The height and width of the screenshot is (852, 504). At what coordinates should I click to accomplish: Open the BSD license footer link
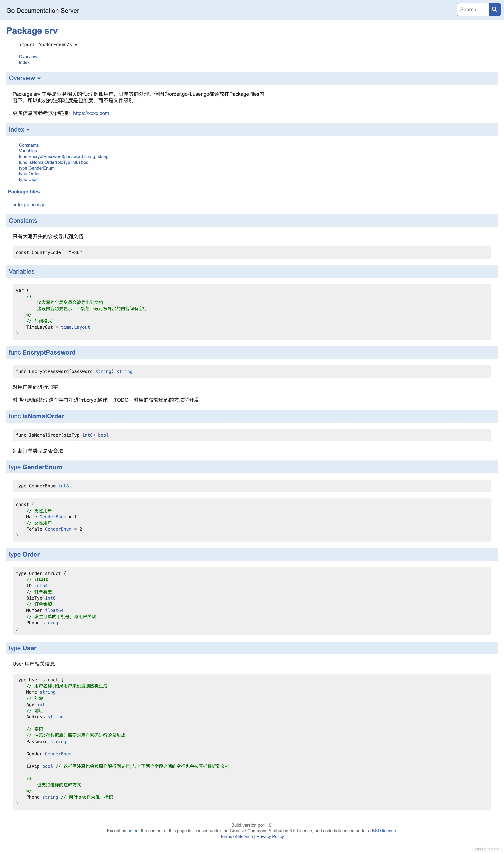point(384,831)
